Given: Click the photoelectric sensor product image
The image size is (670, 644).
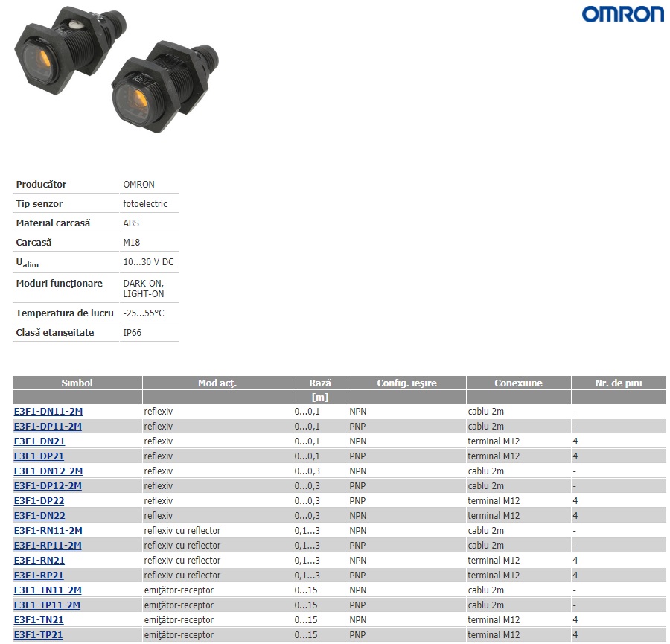Looking at the screenshot, I should tap(116, 69).
